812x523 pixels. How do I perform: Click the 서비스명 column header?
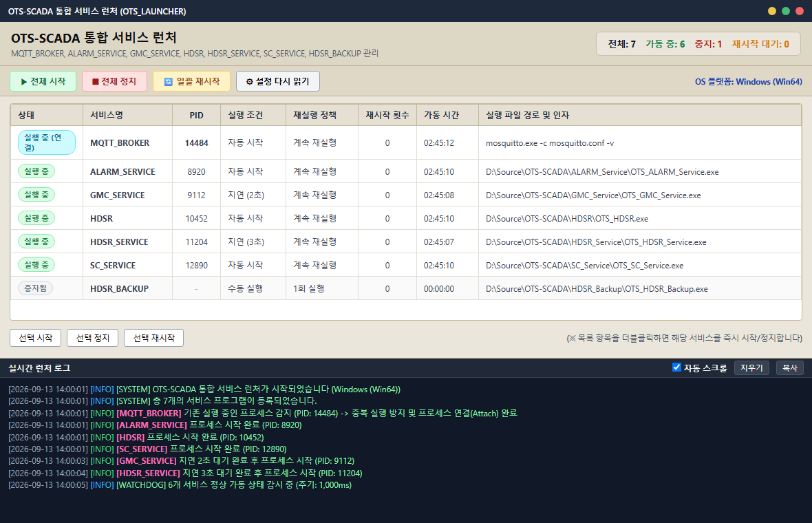[x=127, y=115]
